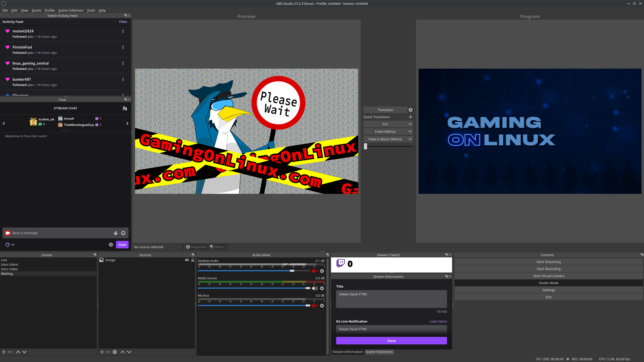Select the Waiting scene in Scenes panel

coord(7,274)
